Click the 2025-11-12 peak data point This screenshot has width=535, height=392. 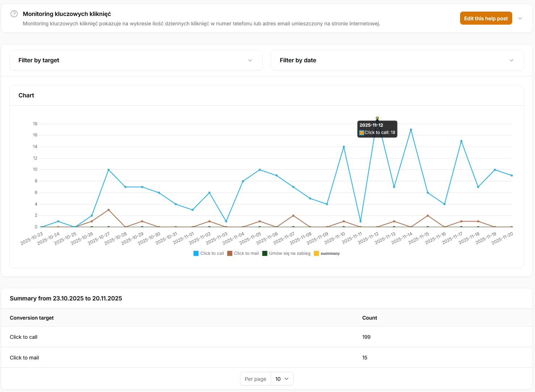coord(377,118)
